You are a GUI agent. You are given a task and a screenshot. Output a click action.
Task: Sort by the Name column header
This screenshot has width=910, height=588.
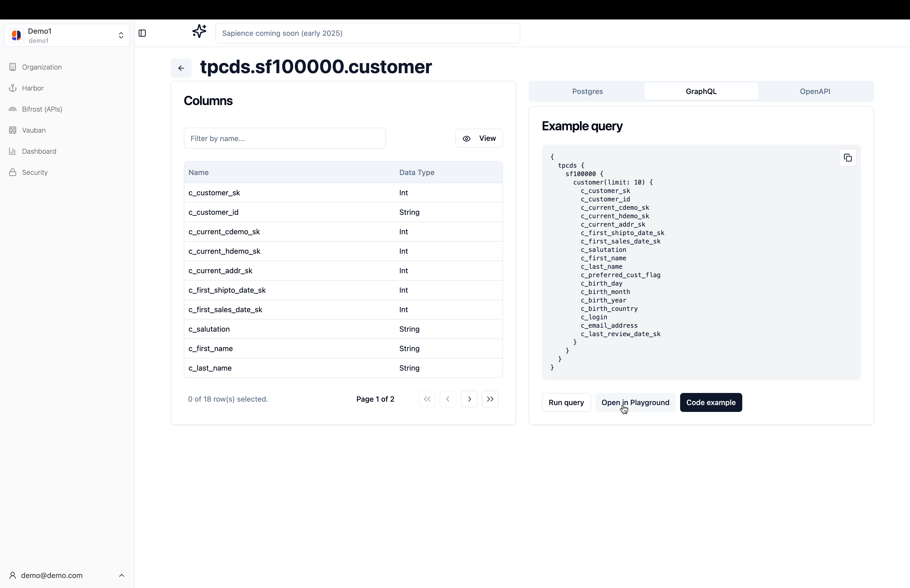pos(198,172)
